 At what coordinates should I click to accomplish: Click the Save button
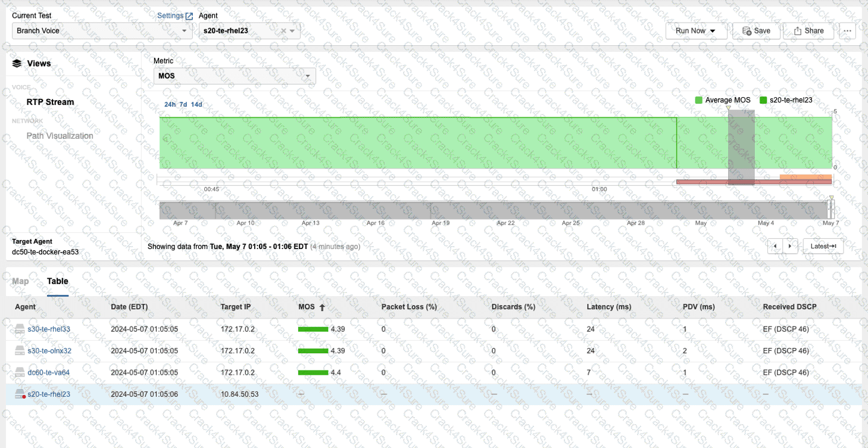[755, 31]
